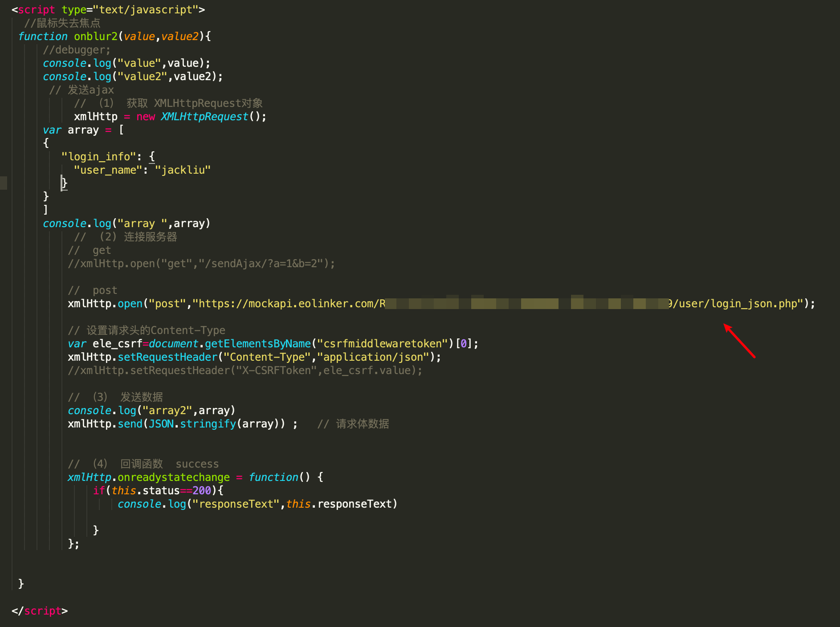Click the onblur2 function name
Image resolution: width=840 pixels, height=627 pixels.
(96, 36)
